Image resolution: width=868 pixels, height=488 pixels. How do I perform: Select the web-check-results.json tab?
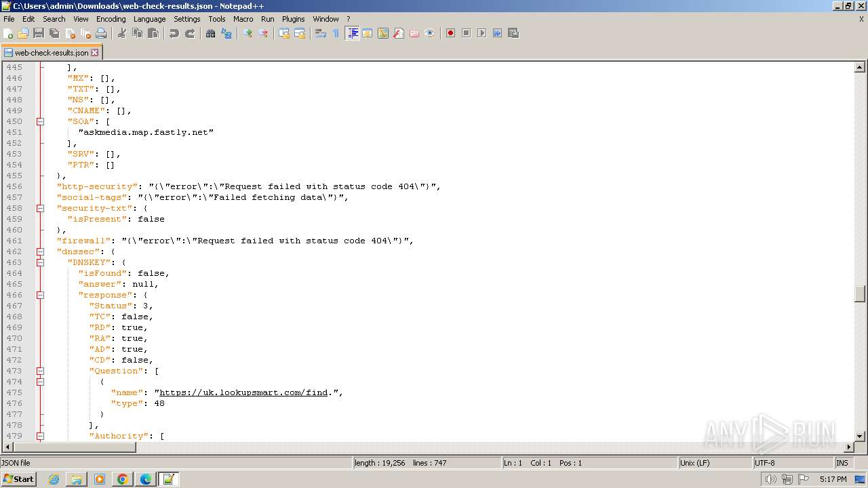point(52,52)
